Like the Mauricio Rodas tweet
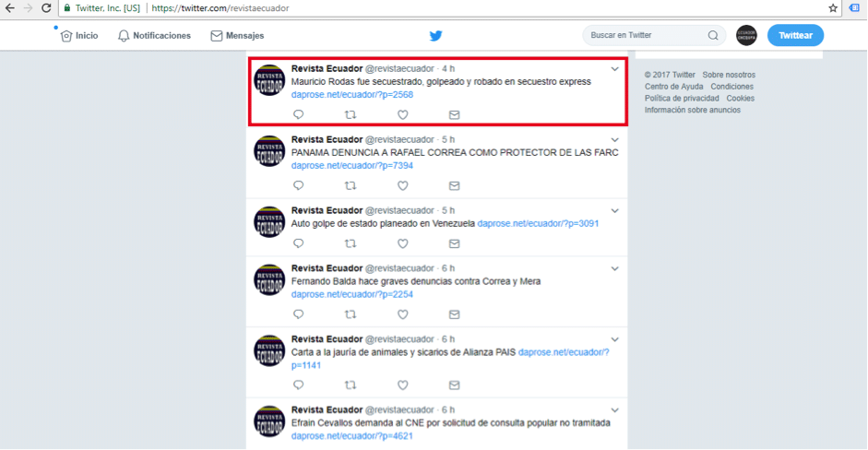The width and height of the screenshot is (868, 450). click(x=402, y=115)
